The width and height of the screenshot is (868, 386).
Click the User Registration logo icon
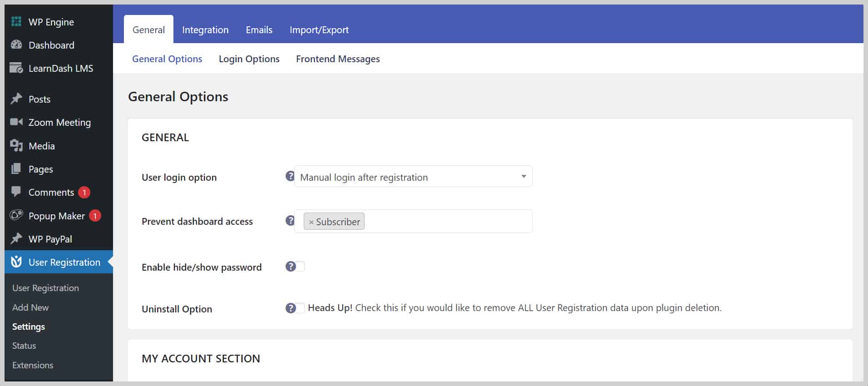pyautogui.click(x=16, y=262)
